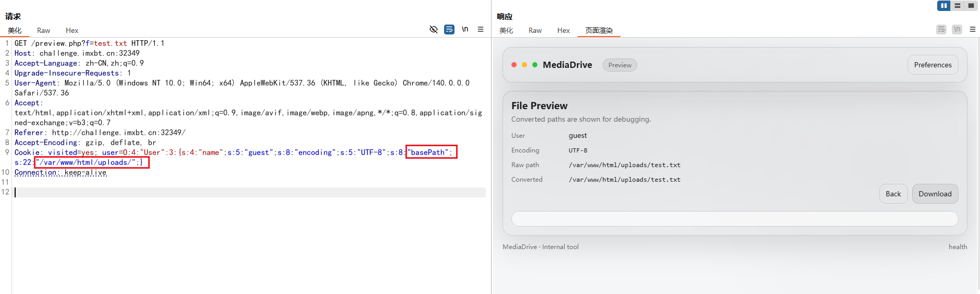Switch to side-by-side split layout
This screenshot has width=980, height=294.
click(x=943, y=6)
